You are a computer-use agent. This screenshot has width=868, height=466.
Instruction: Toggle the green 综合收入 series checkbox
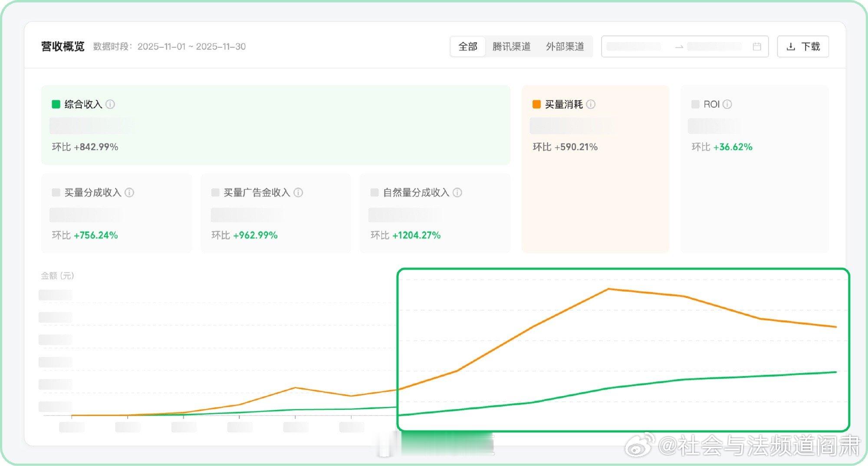56,104
